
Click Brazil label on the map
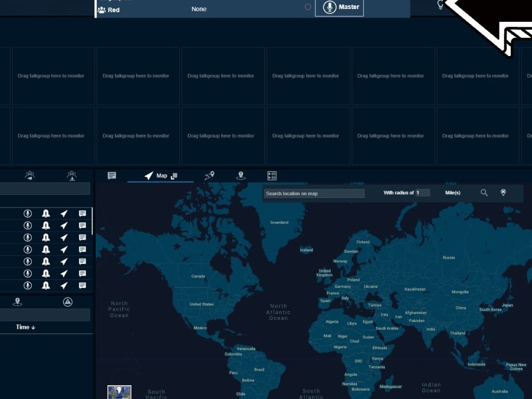[x=259, y=370]
